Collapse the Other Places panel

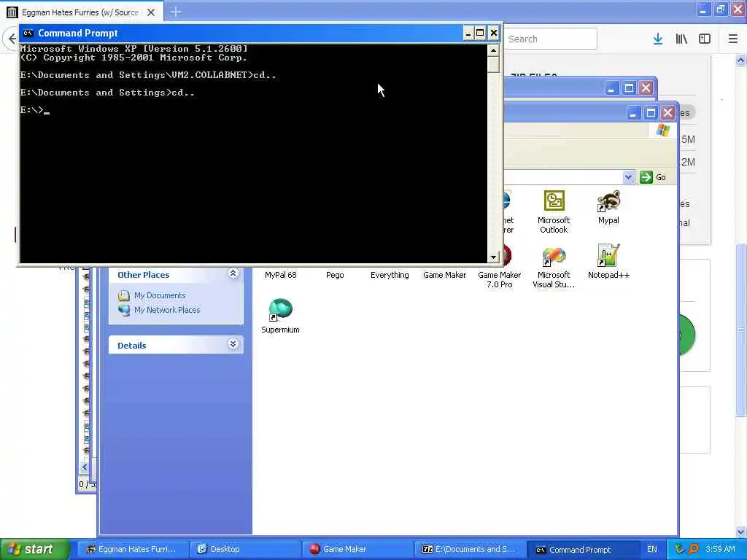pos(233,273)
